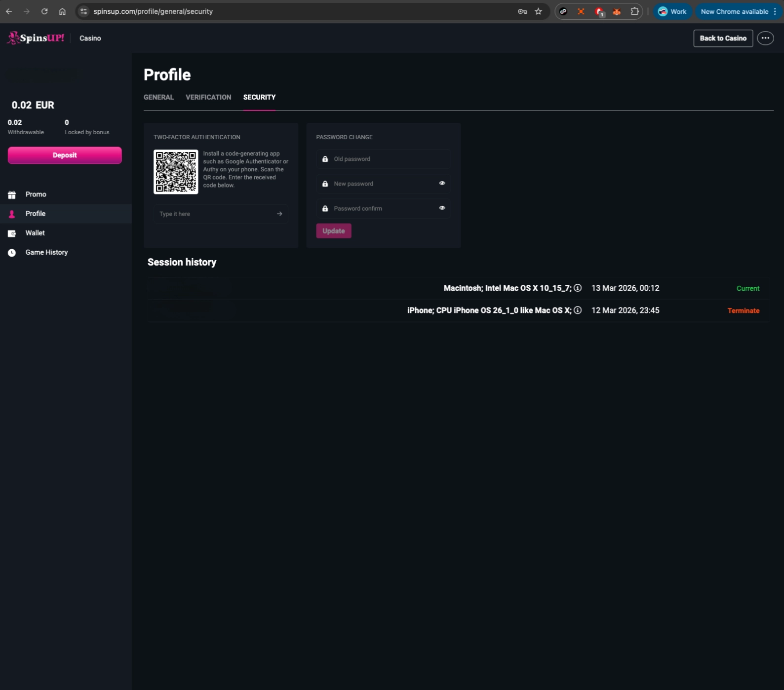Screen dimensions: 784x690
Task: Open Wallet in the sidebar
Action: (35, 233)
